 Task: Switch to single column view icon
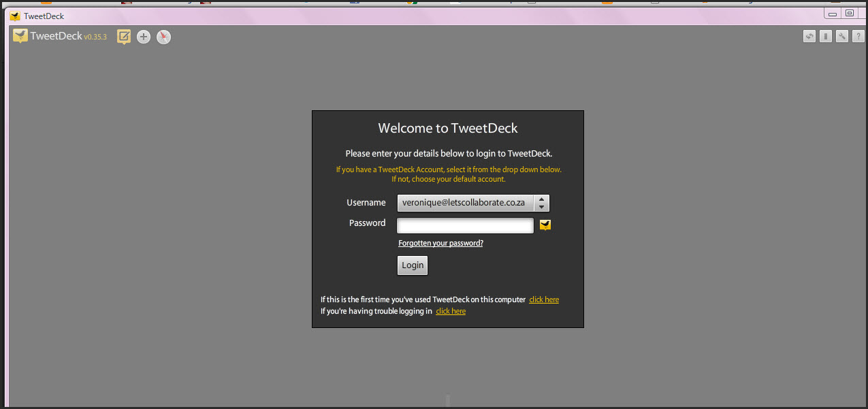(x=826, y=37)
